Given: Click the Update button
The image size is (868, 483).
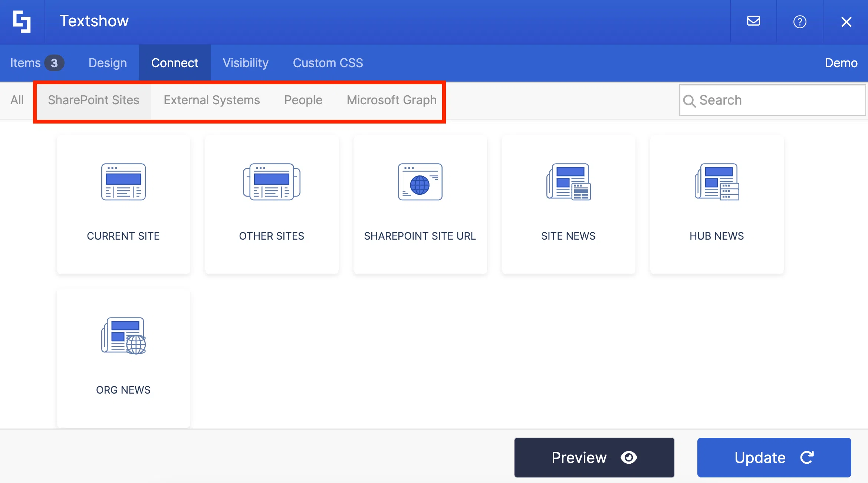Looking at the screenshot, I should click(x=774, y=457).
